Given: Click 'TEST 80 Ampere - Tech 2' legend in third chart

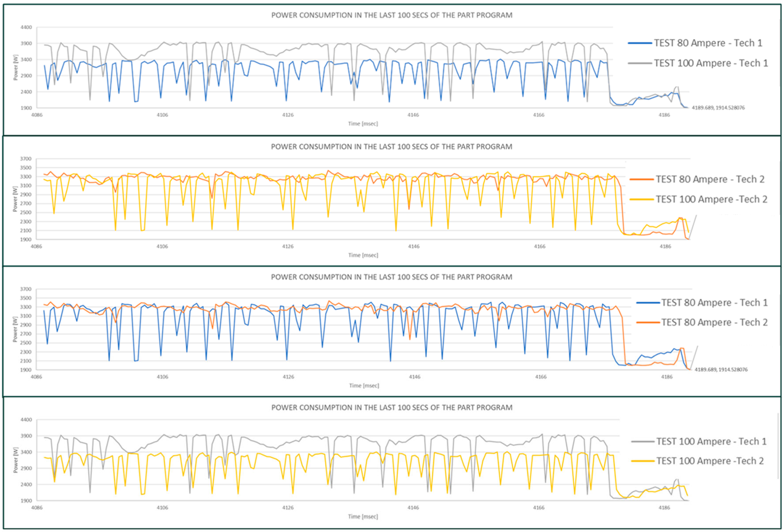Looking at the screenshot, I should tap(714, 323).
